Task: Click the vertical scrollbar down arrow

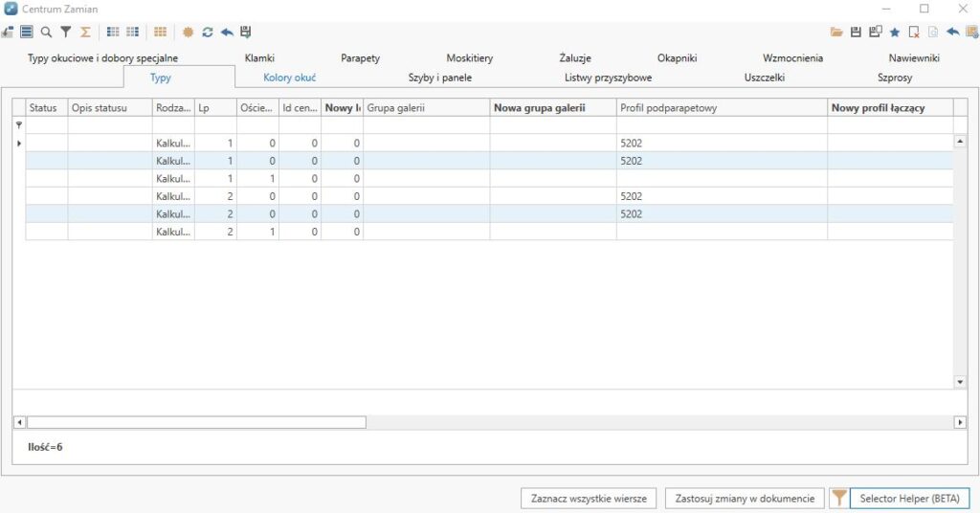Action: tap(960, 382)
